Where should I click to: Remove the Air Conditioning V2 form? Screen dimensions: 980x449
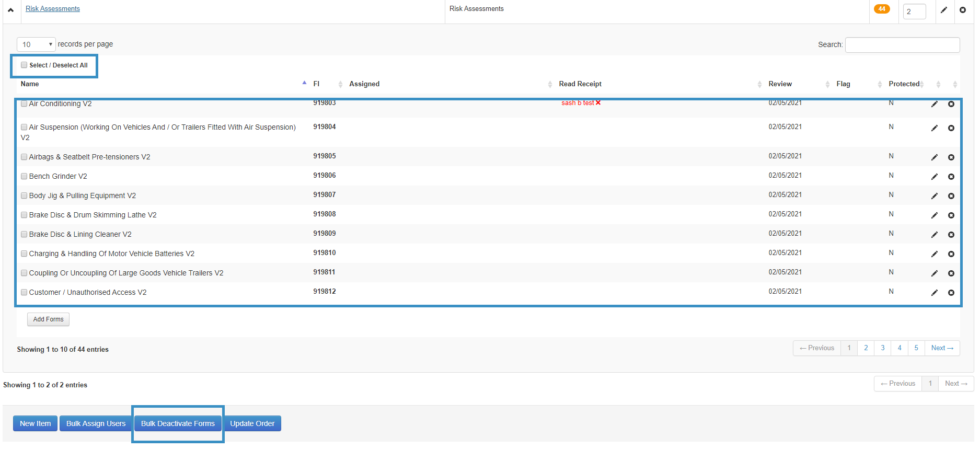[x=951, y=104]
